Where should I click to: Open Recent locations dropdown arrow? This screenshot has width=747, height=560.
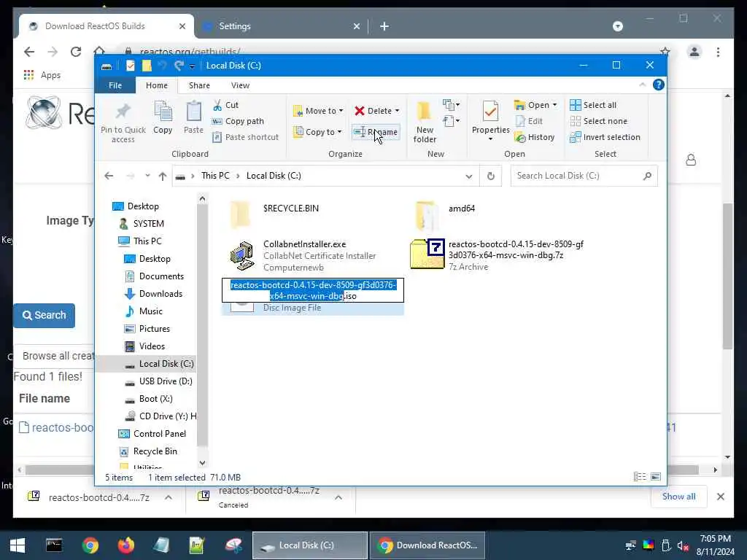click(x=147, y=176)
